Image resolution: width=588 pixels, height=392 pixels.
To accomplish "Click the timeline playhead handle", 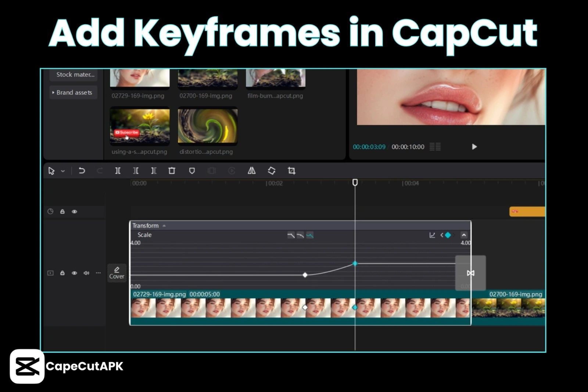I will (x=355, y=182).
